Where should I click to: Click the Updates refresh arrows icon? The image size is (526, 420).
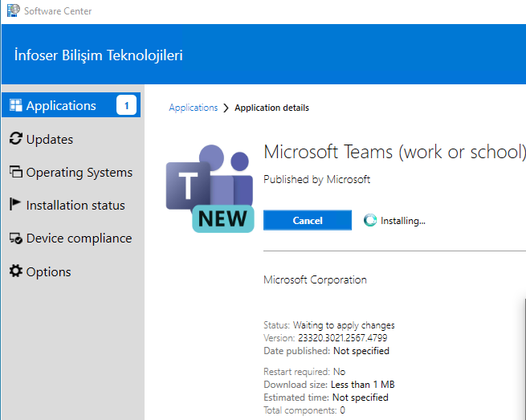coord(15,139)
